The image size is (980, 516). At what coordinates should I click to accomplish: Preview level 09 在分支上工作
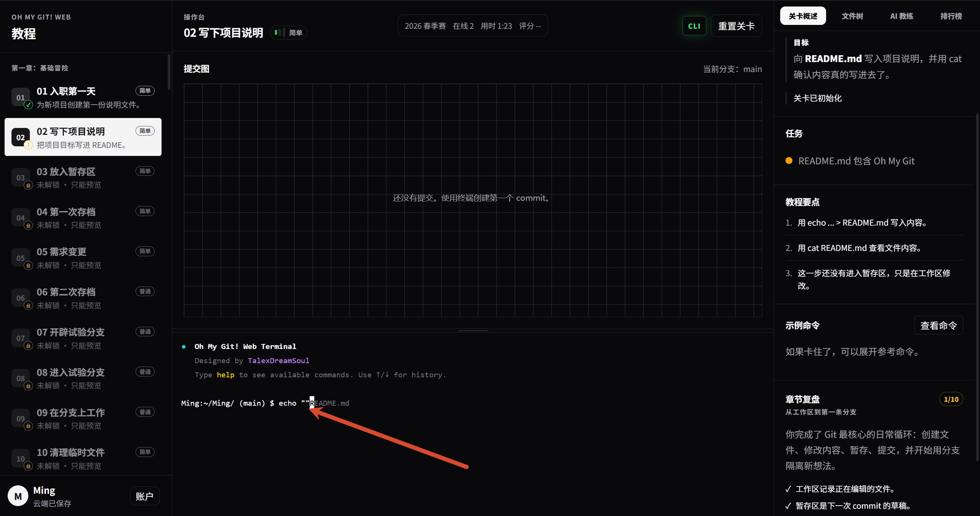coord(83,418)
